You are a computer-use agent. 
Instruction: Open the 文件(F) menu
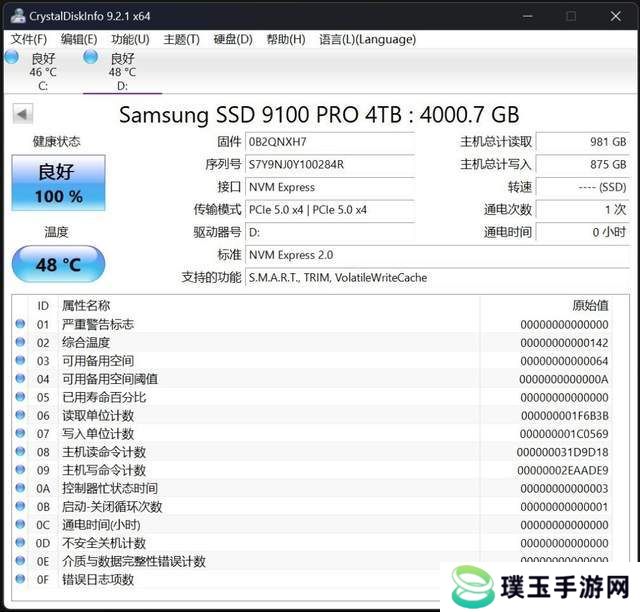point(29,40)
